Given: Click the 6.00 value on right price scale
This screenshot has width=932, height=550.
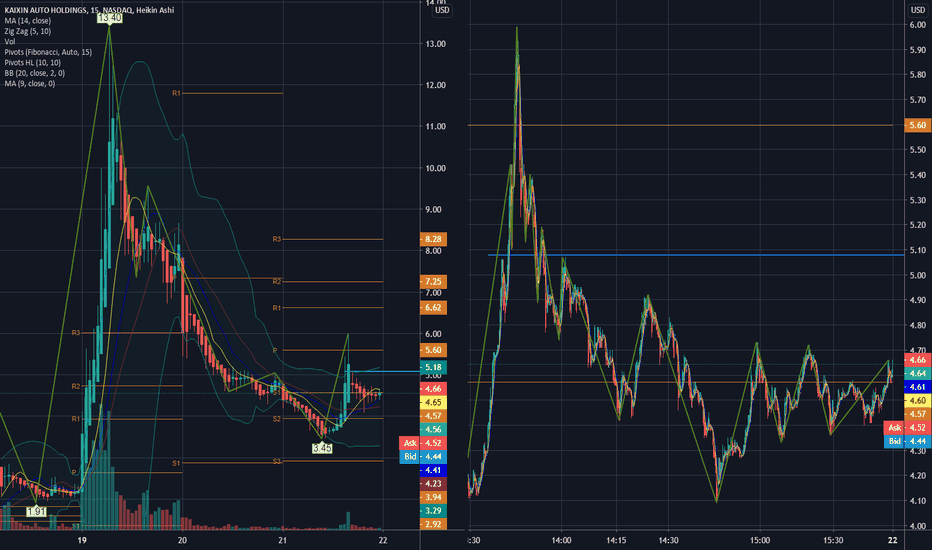Looking at the screenshot, I should click(918, 25).
